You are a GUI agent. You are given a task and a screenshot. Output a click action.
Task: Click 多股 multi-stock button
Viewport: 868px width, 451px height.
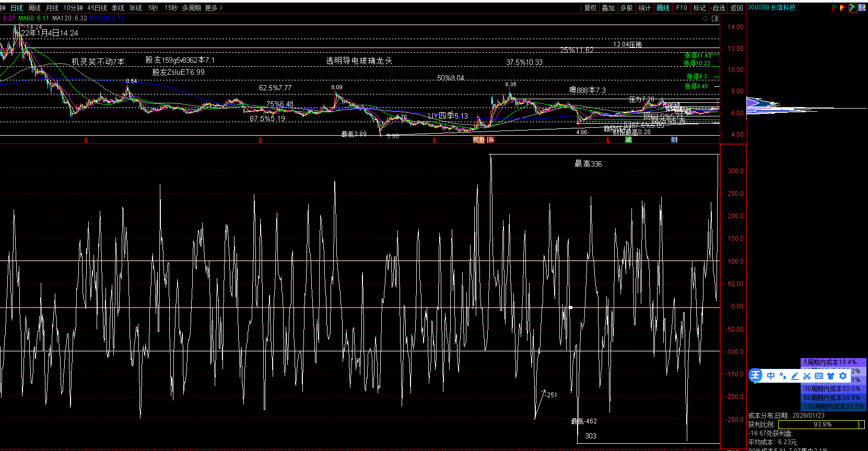[627, 8]
